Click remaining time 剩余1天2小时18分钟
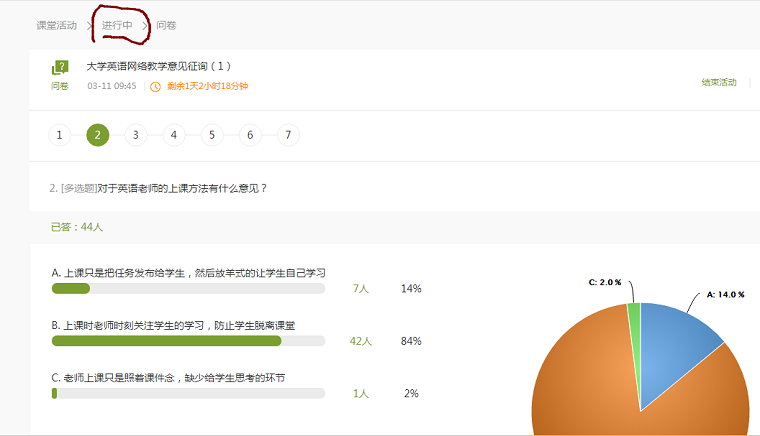 click(207, 86)
